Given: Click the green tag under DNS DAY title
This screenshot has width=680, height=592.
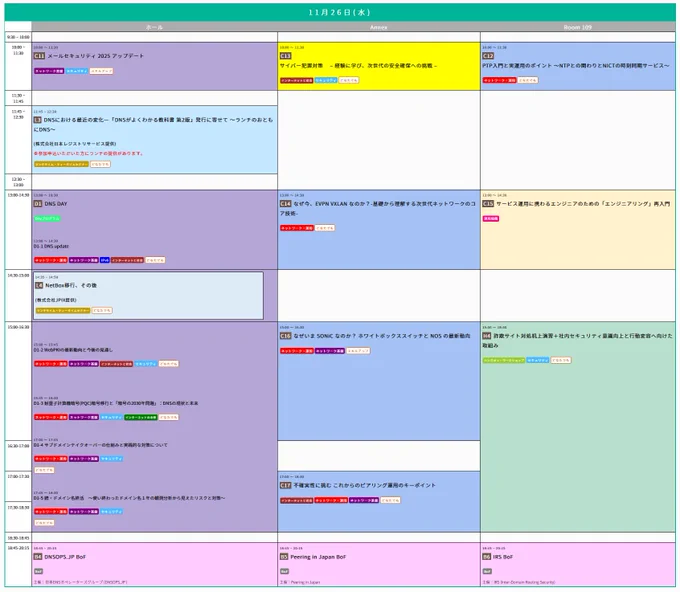Looking at the screenshot, I should [47, 219].
